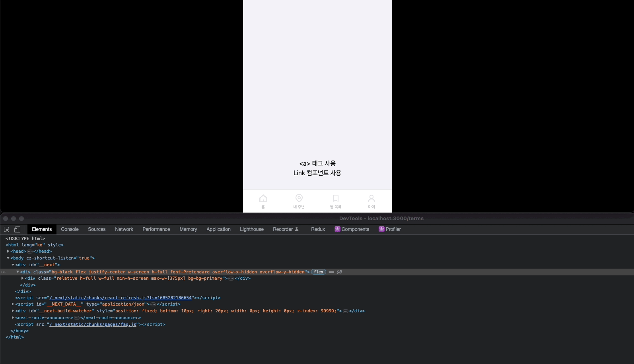This screenshot has width=634, height=364.
Task: Click the 'overflow-y-hidden' class text
Action: [x=282, y=272]
